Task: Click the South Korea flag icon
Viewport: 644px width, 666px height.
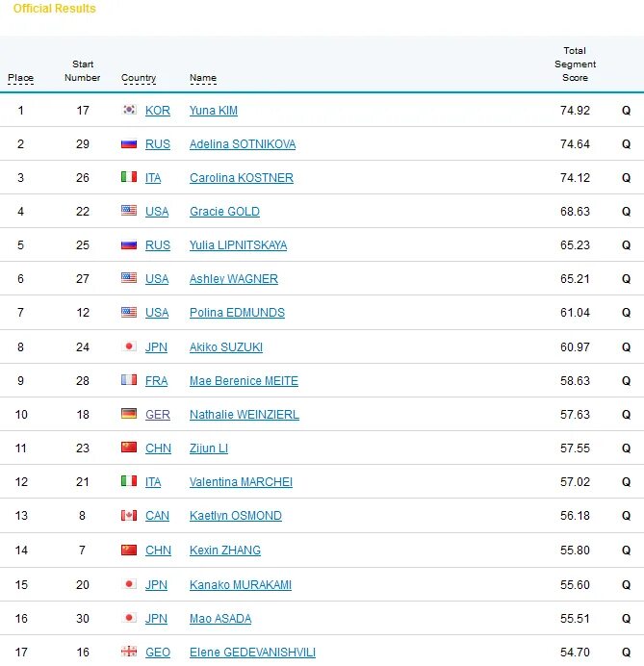Action: coord(129,110)
